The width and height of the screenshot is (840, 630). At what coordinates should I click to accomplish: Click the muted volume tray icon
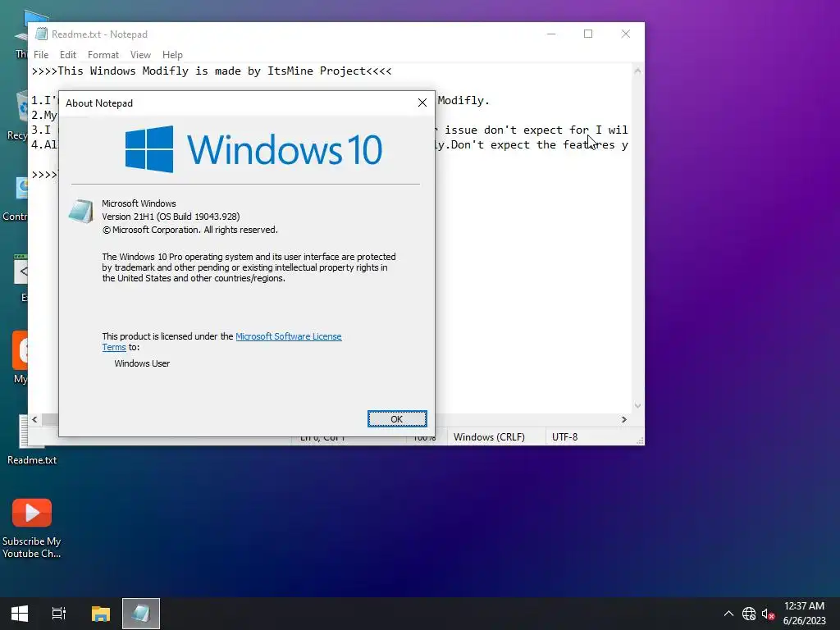(x=768, y=614)
